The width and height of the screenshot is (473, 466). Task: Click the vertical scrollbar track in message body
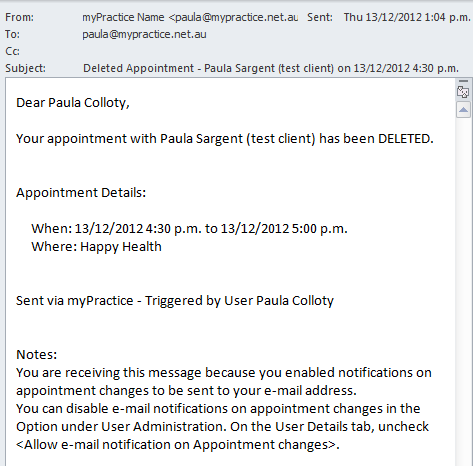pos(463,290)
